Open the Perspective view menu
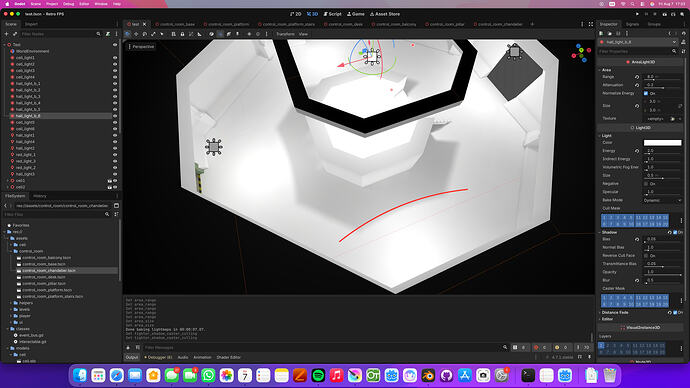The height and width of the screenshot is (388, 690). (x=141, y=47)
